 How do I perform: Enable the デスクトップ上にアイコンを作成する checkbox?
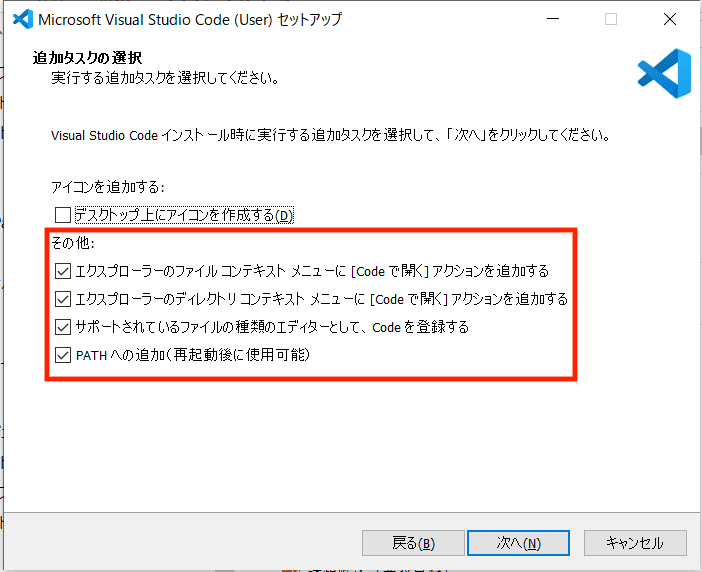coord(64,215)
